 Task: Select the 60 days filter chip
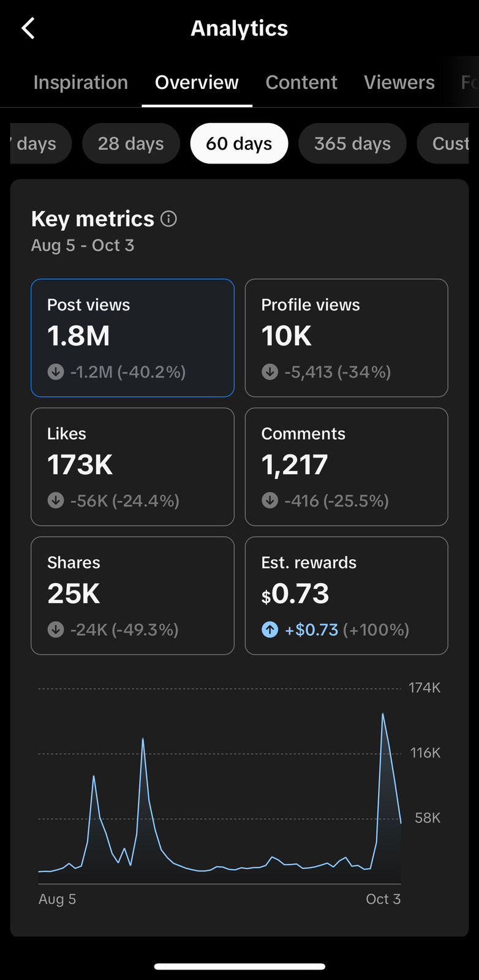(239, 143)
